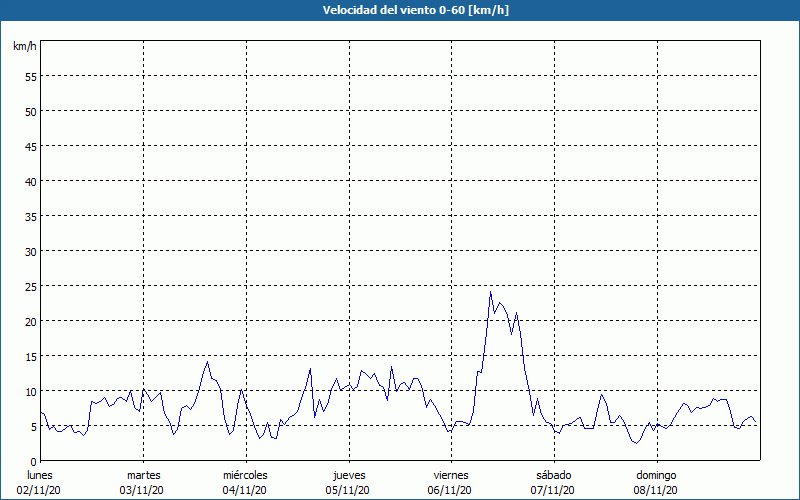The width and height of the screenshot is (800, 500).
Task: Click the 'lunes' day label
Action: pyautogui.click(x=40, y=475)
